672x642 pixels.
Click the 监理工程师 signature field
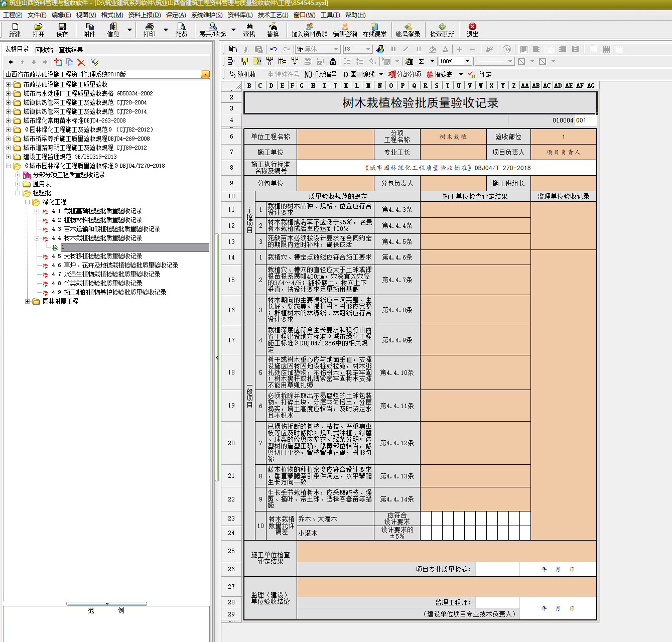coord(497,602)
